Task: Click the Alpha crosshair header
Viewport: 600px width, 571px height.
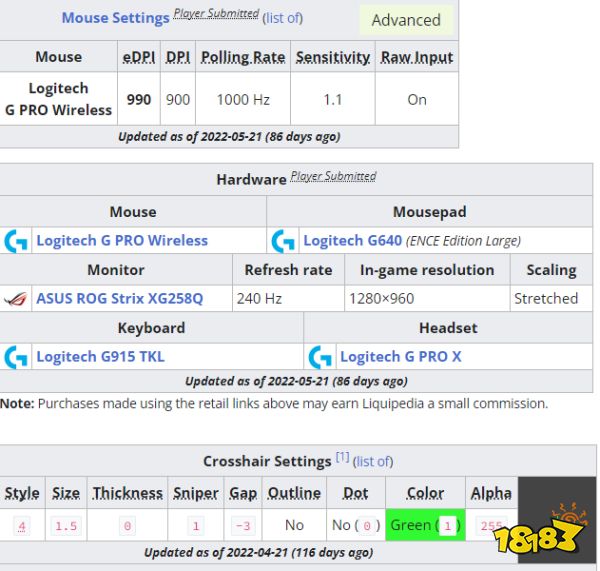Action: click(491, 493)
